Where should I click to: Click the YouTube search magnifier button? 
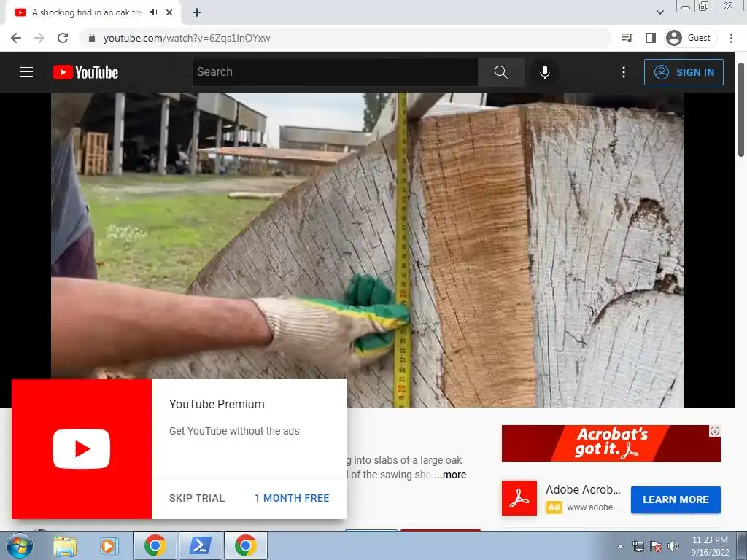500,72
